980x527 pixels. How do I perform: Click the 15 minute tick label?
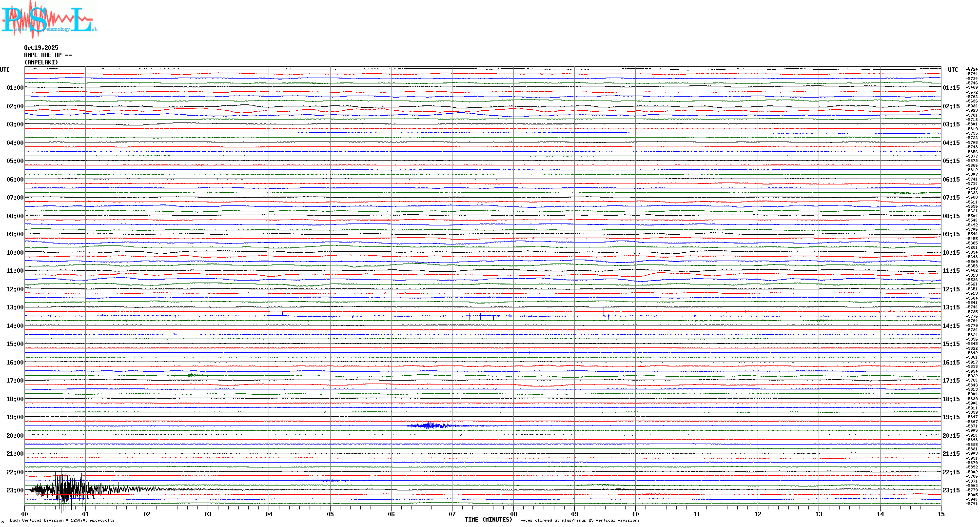click(x=941, y=514)
